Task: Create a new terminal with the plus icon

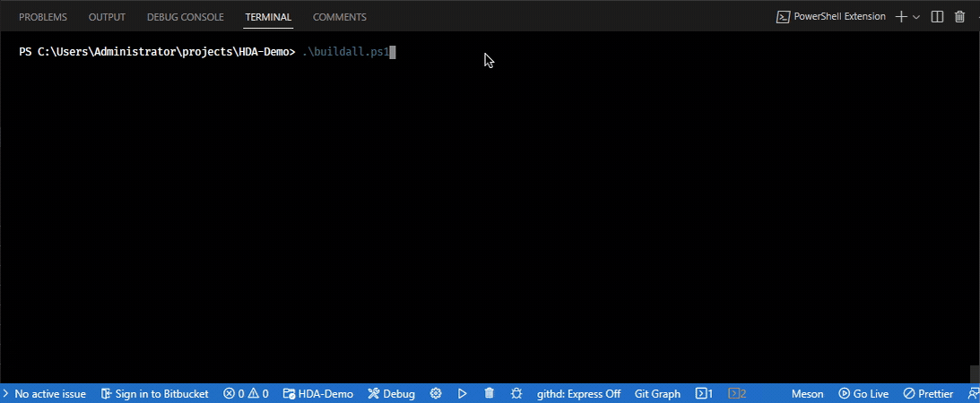Action: pyautogui.click(x=901, y=17)
